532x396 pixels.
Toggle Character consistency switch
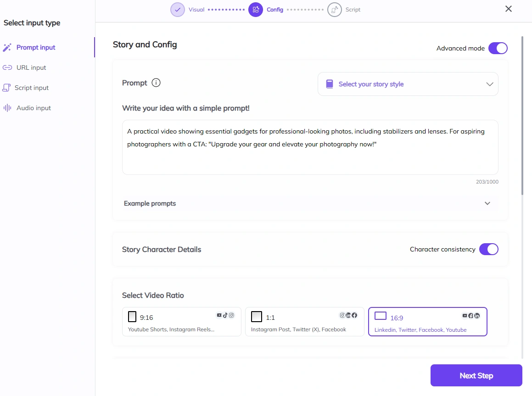coord(488,249)
